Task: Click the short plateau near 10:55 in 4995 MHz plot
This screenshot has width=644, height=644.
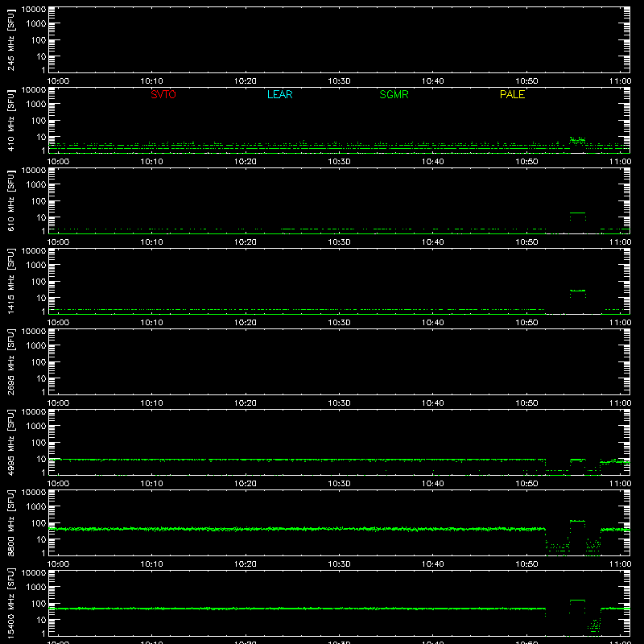Action: (577, 460)
